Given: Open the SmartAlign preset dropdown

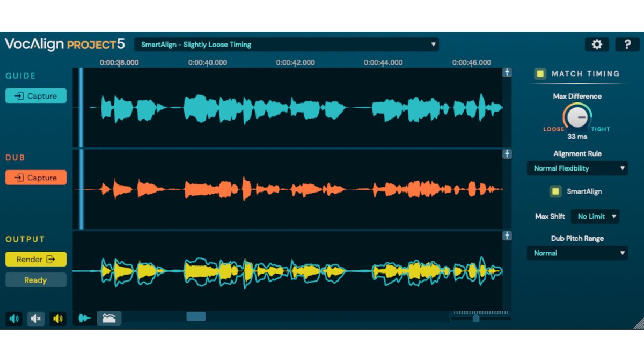Looking at the screenshot, I should pyautogui.click(x=287, y=45).
